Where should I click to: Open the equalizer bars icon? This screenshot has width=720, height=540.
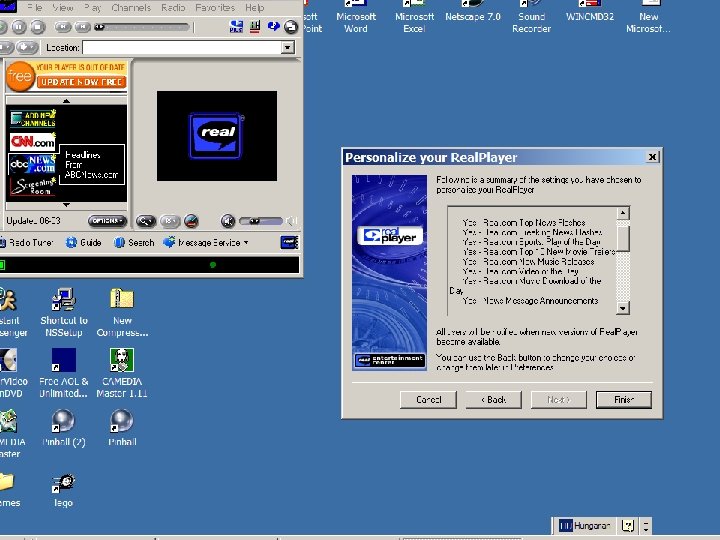point(255,27)
